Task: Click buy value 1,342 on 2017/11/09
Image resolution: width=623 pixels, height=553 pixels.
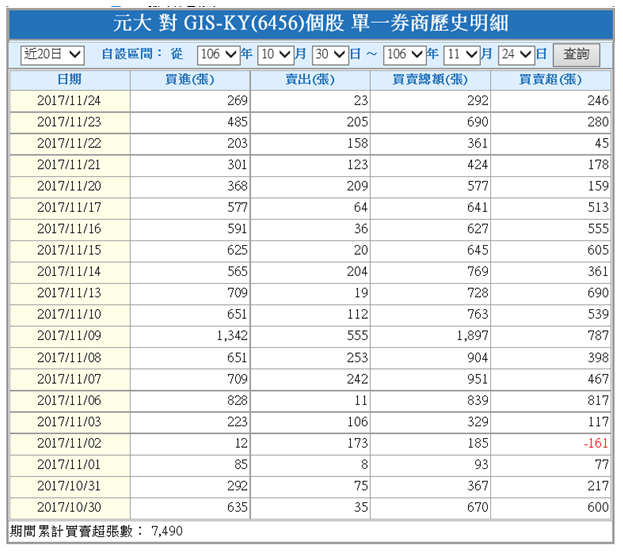Action: [x=232, y=336]
